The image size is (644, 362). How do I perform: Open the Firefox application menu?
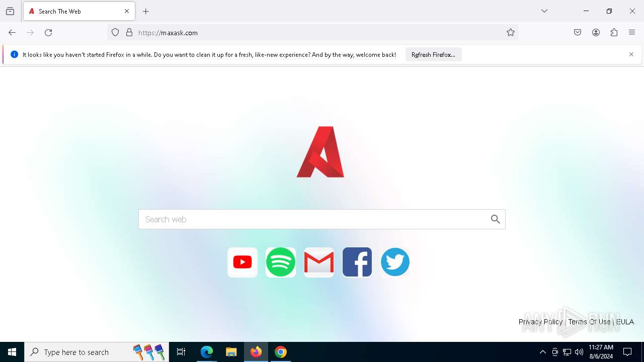pyautogui.click(x=632, y=33)
